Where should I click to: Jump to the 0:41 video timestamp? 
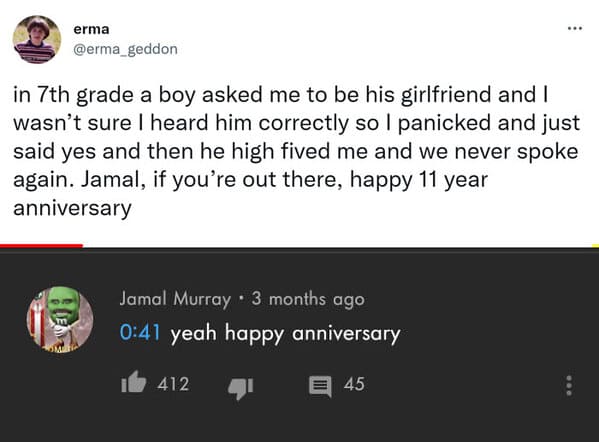[x=139, y=332]
